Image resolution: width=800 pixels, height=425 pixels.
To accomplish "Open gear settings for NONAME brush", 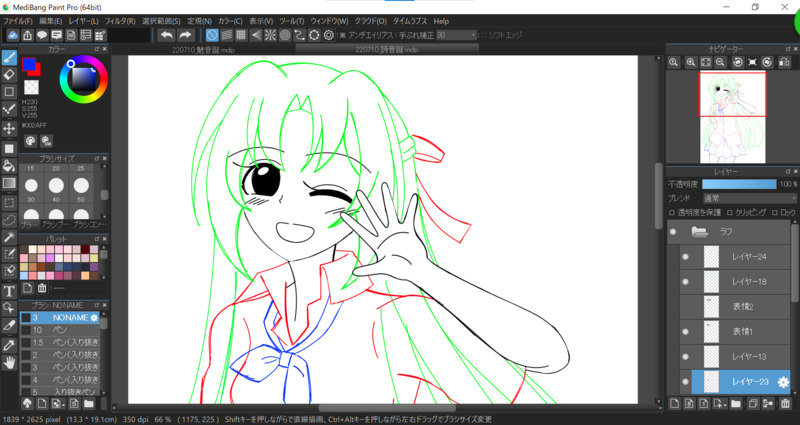I will tap(94, 317).
